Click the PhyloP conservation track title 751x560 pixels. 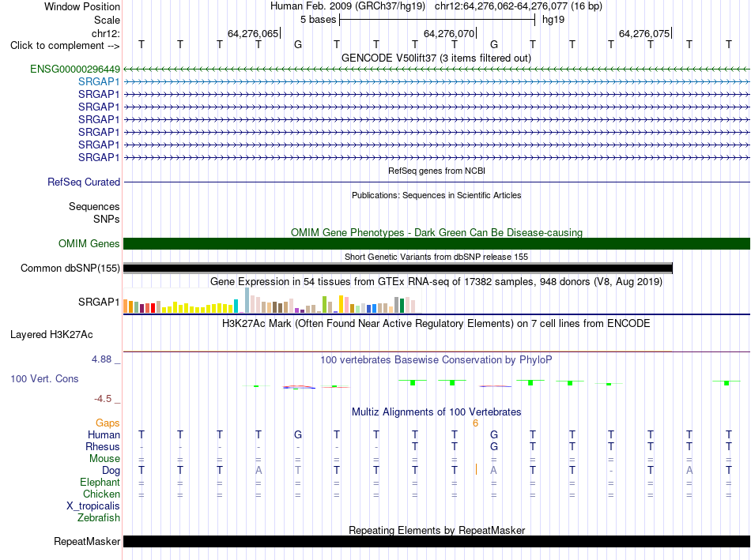[436, 360]
